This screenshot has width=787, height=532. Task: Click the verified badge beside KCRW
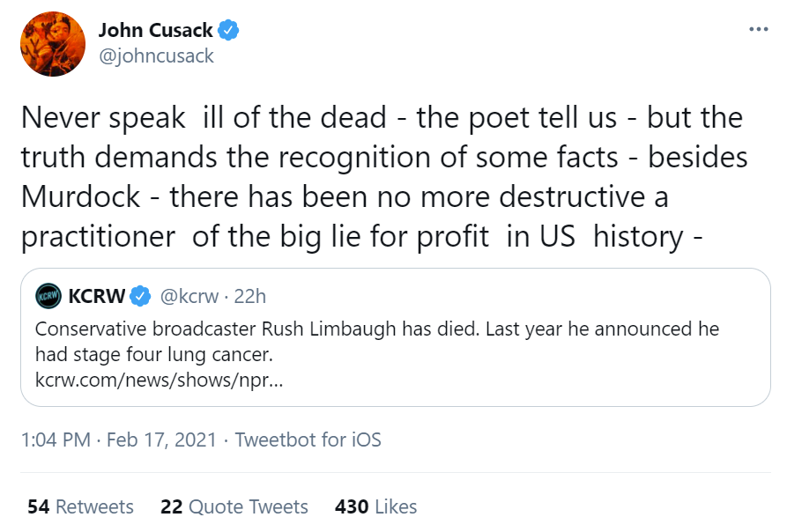pyautogui.click(x=141, y=295)
